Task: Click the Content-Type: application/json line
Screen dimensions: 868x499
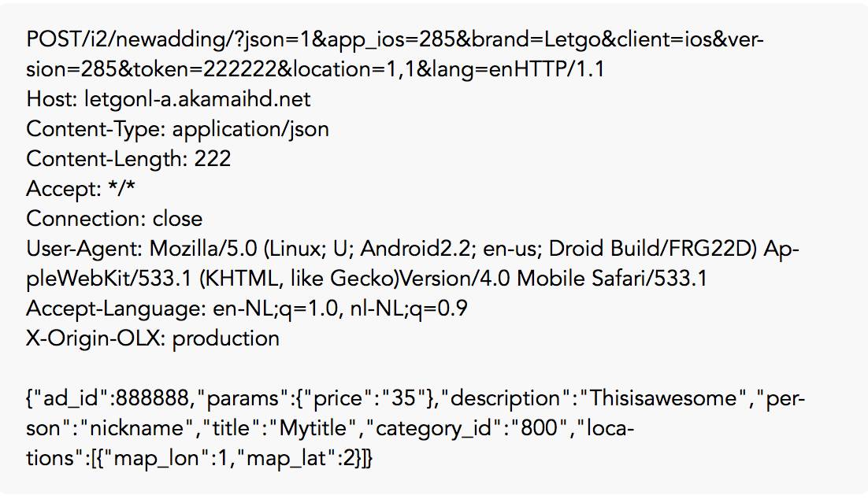Action: [x=177, y=129]
